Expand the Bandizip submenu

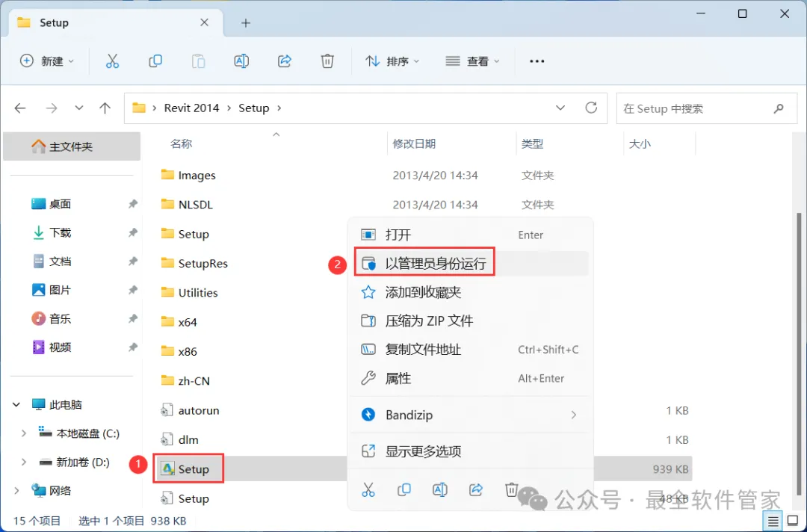click(573, 415)
